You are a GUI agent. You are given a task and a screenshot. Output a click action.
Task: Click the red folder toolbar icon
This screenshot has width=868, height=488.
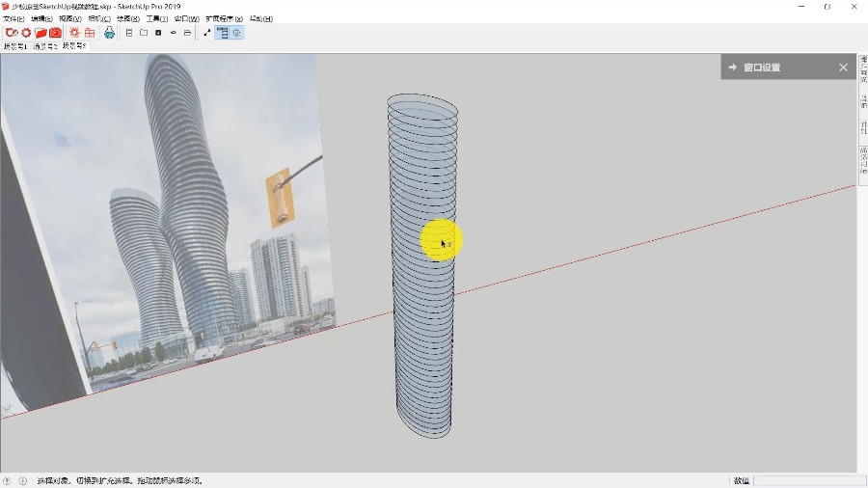tap(41, 33)
